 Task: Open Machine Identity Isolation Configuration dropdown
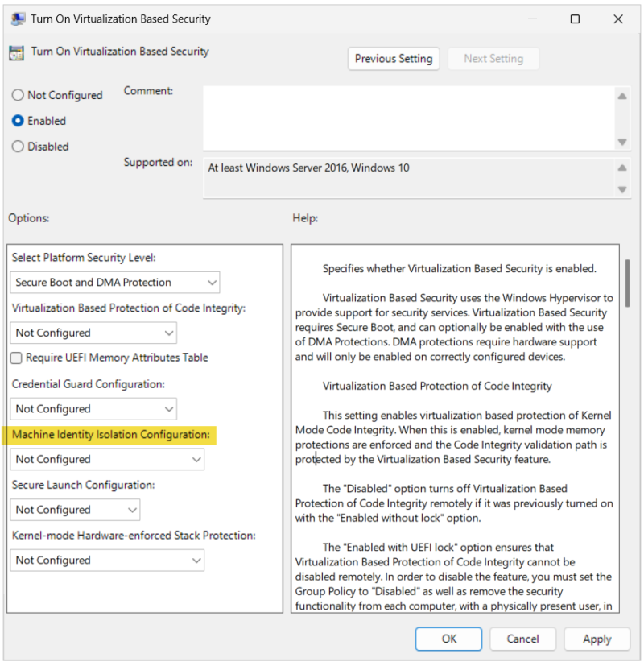pyautogui.click(x=107, y=459)
